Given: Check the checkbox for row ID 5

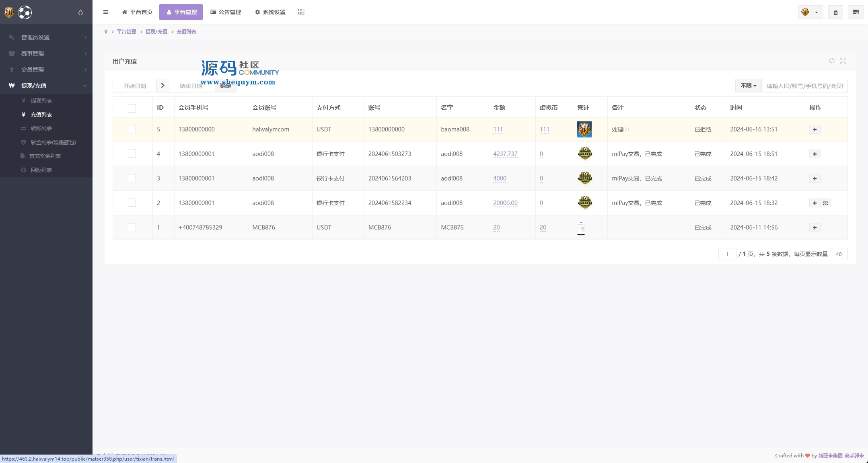Looking at the screenshot, I should tap(132, 129).
